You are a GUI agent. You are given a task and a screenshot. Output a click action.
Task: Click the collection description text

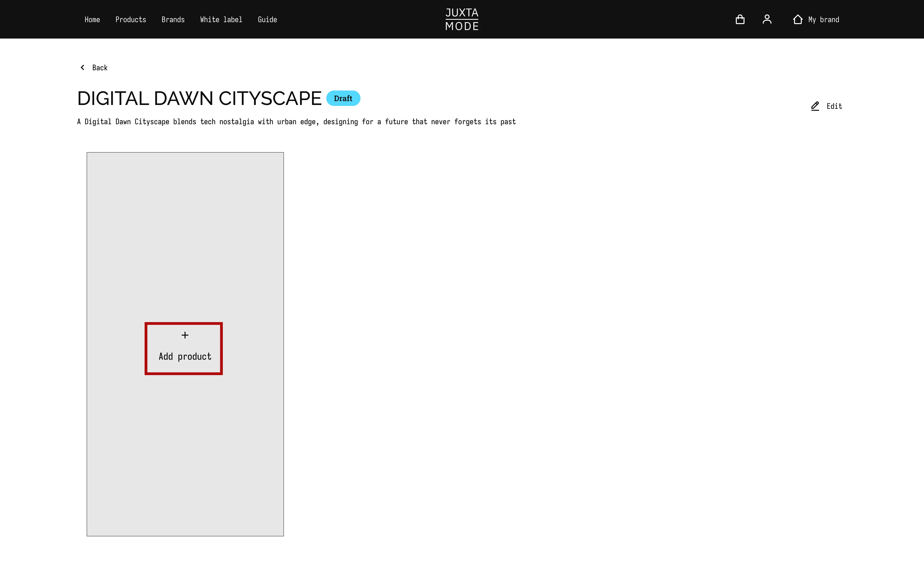(296, 122)
